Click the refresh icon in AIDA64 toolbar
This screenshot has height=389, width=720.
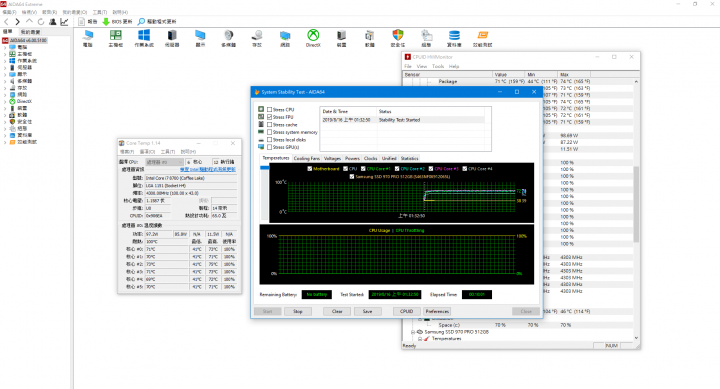[x=41, y=22]
